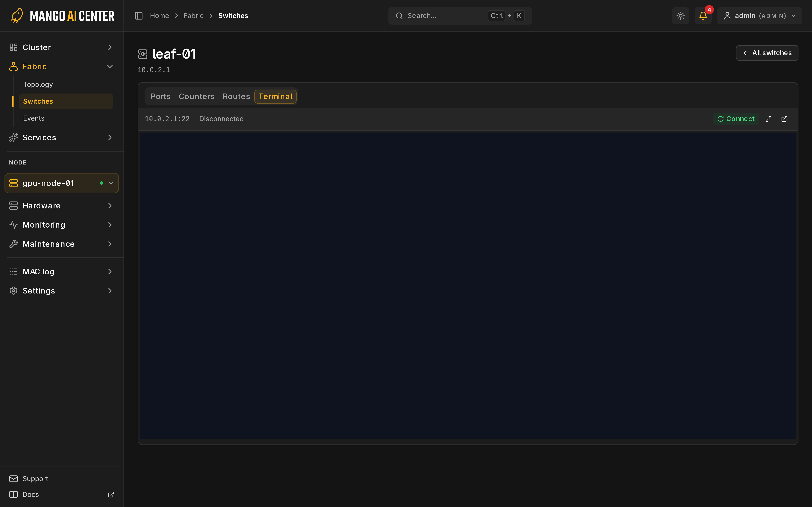The height and width of the screenshot is (507, 812).
Task: Toggle the sidebar panel icon
Action: coord(139,16)
